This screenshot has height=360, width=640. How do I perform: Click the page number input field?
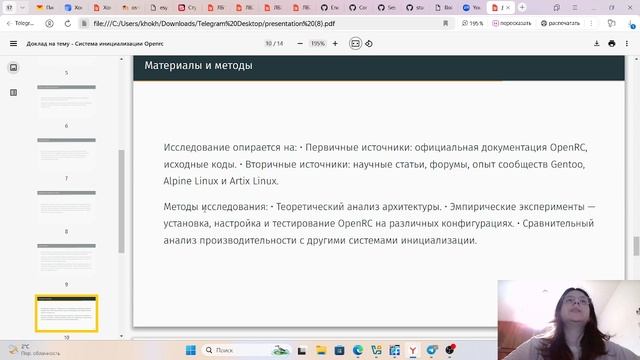[269, 43]
